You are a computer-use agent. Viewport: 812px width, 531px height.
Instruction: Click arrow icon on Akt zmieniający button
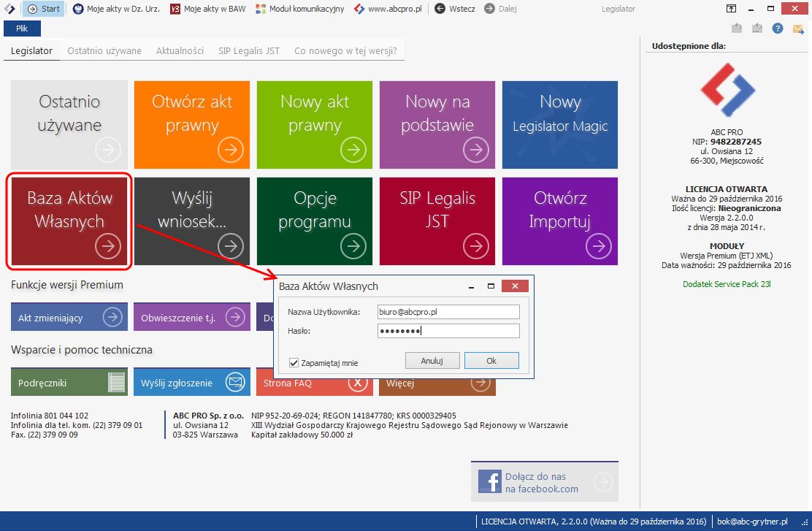click(x=112, y=316)
